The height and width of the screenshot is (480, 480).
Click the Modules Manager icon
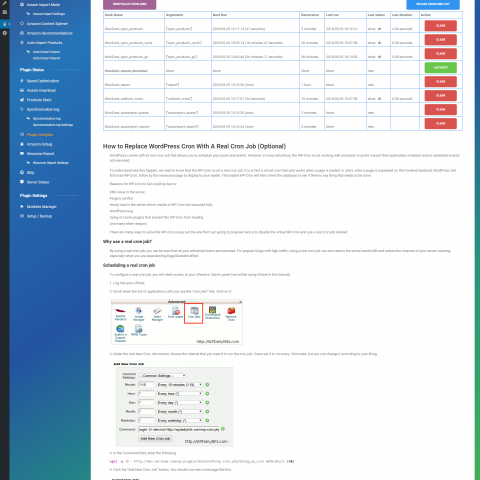pos(22,207)
